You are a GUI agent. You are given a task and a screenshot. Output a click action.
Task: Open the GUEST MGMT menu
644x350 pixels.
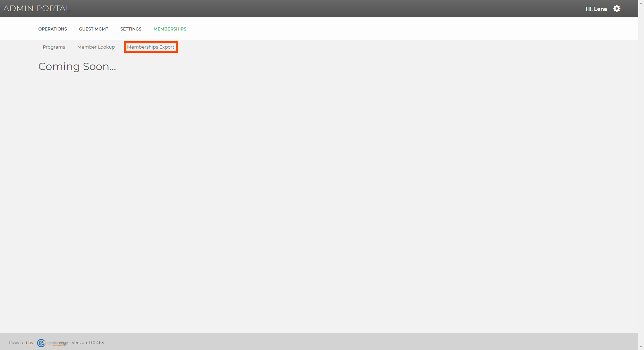pyautogui.click(x=94, y=29)
